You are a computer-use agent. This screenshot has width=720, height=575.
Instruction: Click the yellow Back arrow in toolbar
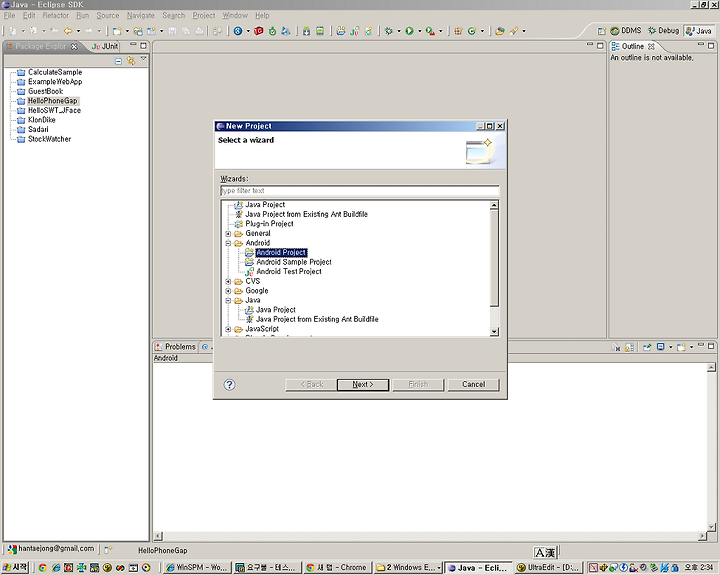(68, 31)
